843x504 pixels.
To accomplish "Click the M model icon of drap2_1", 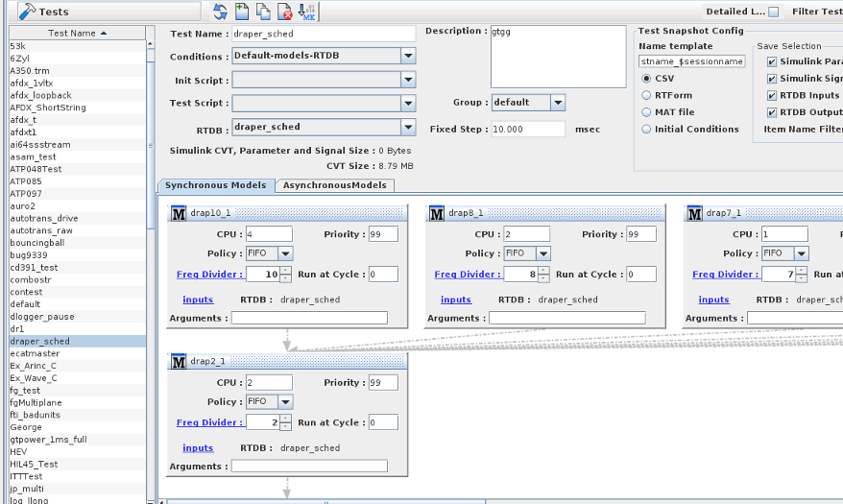I will 179,362.
